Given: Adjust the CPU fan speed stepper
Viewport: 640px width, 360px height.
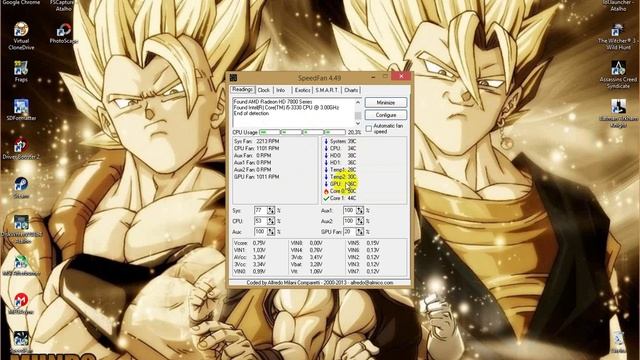Looking at the screenshot, I should 271,221.
